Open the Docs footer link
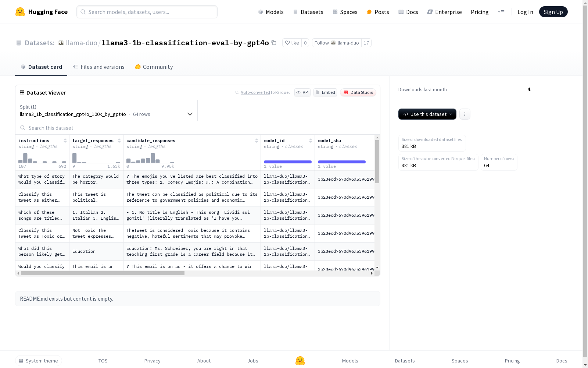 pyautogui.click(x=562, y=361)
